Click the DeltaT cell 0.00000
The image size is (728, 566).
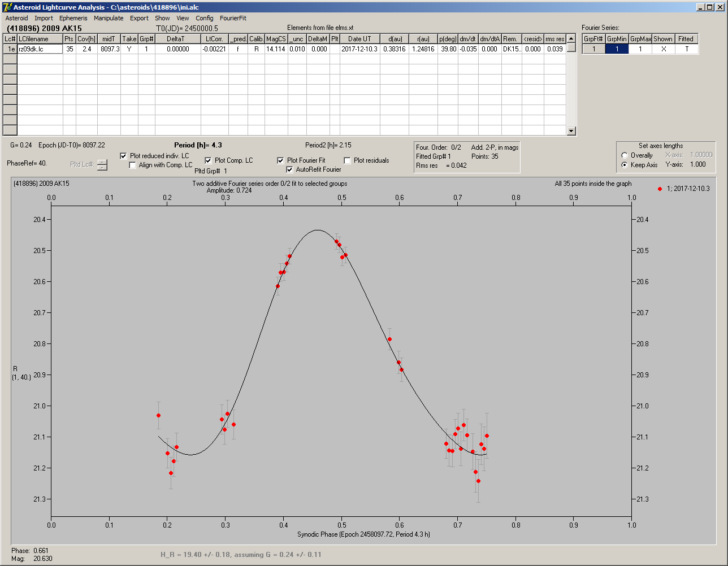point(178,49)
